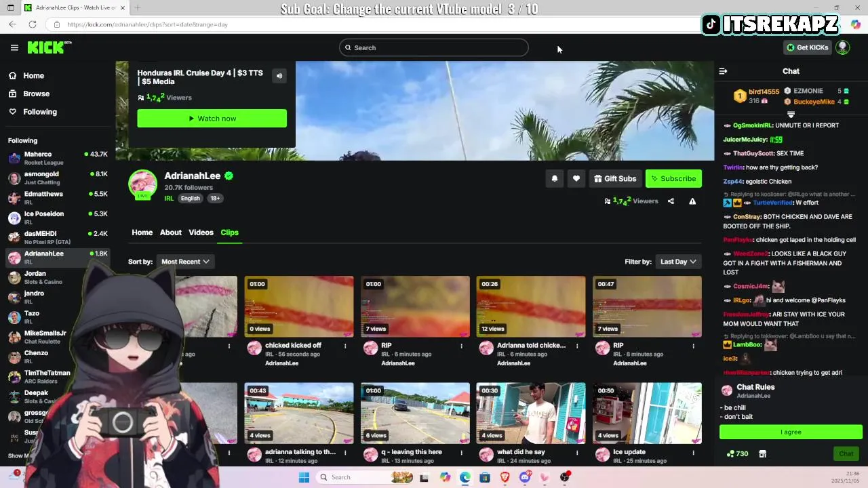This screenshot has height=488, width=868.
Task: Open options for 'what did he say' clip
Action: pyautogui.click(x=577, y=453)
